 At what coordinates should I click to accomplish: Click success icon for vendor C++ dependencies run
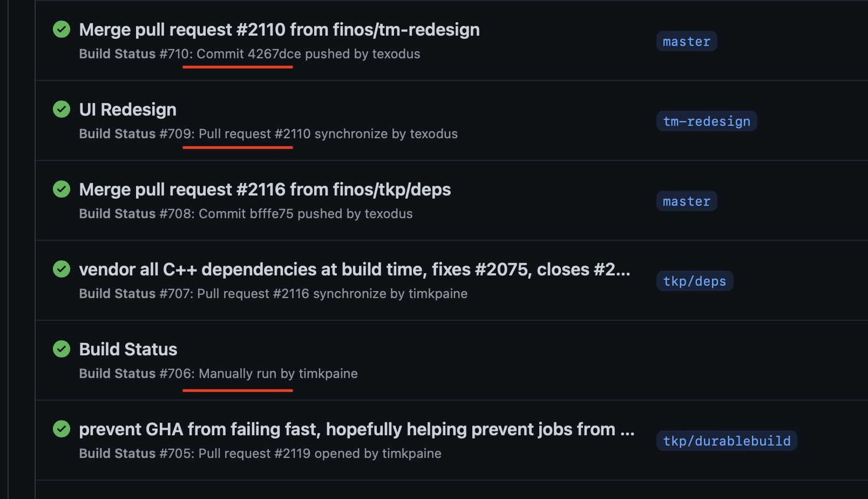tap(62, 269)
